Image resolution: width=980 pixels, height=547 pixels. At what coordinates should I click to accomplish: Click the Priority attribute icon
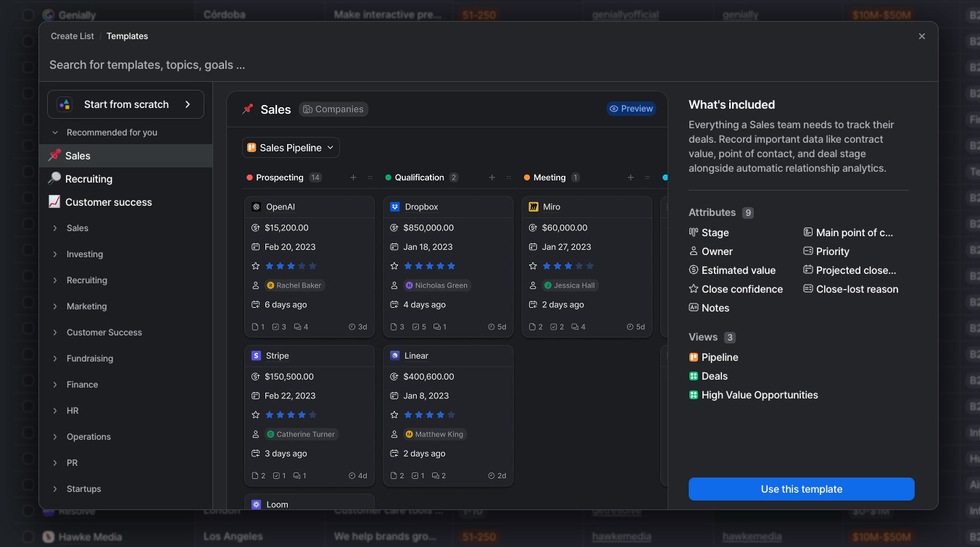coord(808,251)
